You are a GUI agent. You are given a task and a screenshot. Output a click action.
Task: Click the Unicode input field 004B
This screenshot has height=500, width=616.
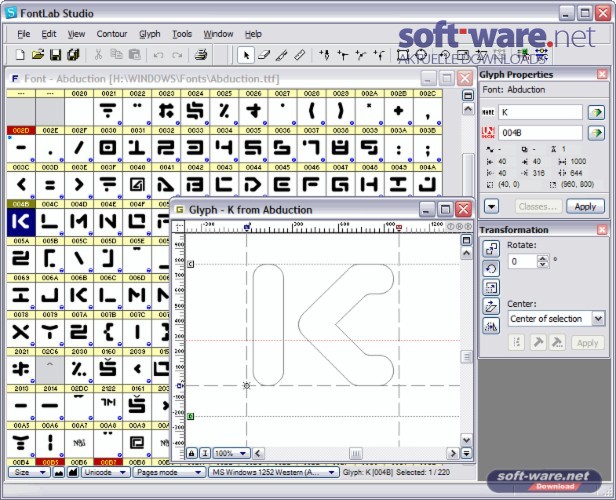pos(540,133)
